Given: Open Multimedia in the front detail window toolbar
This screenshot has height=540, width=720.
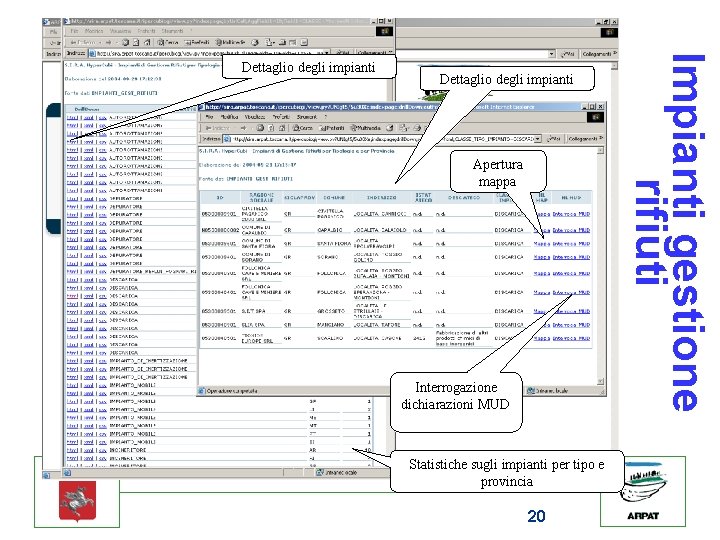Looking at the screenshot, I should pos(366,128).
